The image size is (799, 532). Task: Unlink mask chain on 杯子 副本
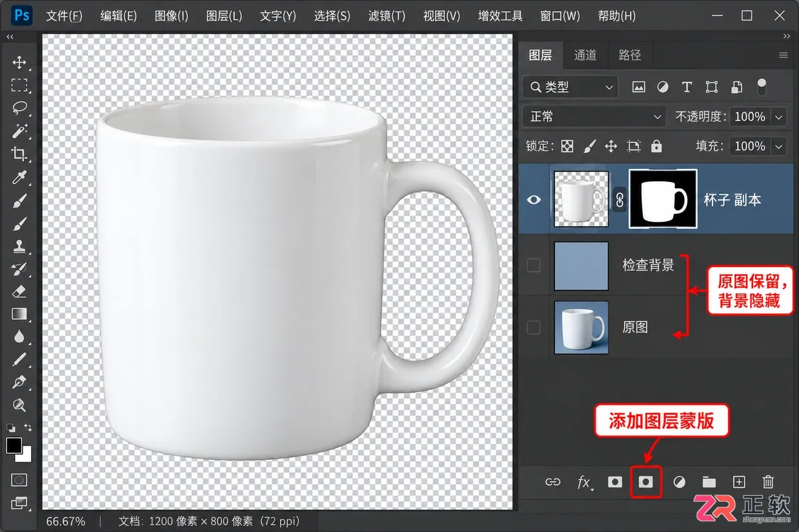click(x=620, y=199)
